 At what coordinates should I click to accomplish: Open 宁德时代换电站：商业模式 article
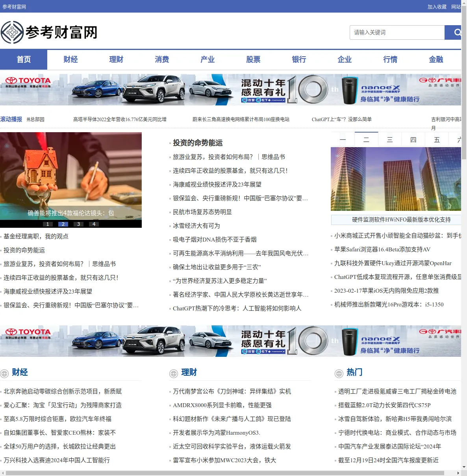click(x=397, y=433)
